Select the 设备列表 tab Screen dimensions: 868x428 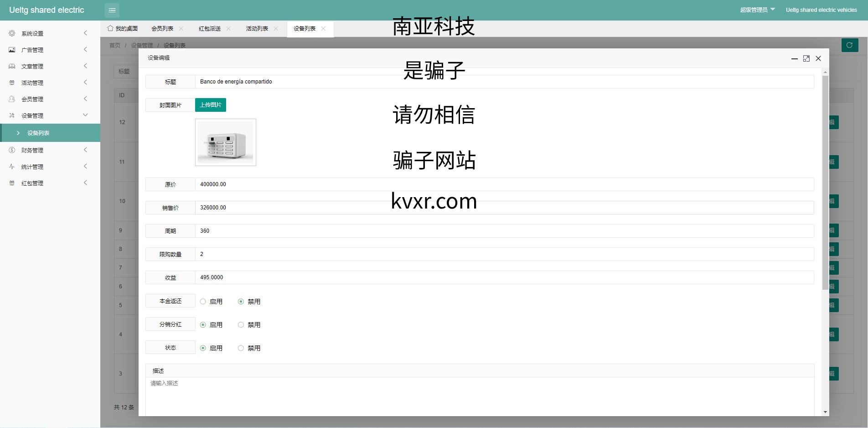[305, 28]
